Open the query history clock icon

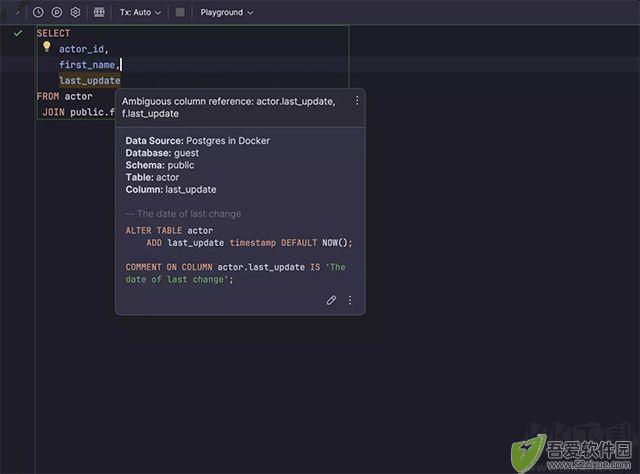coord(38,12)
